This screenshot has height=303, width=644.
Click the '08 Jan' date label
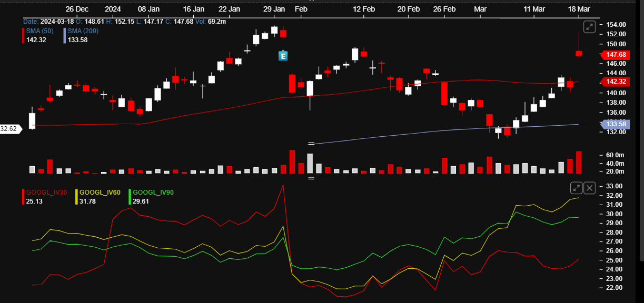coord(148,9)
